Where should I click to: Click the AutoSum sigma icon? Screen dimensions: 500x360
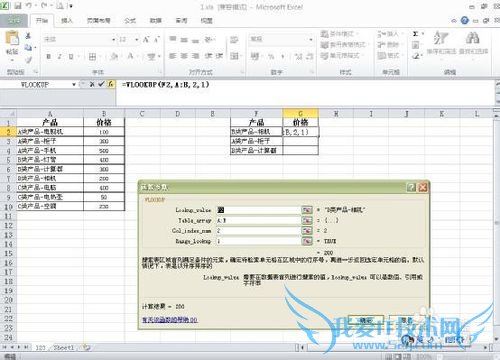[x=415, y=34]
